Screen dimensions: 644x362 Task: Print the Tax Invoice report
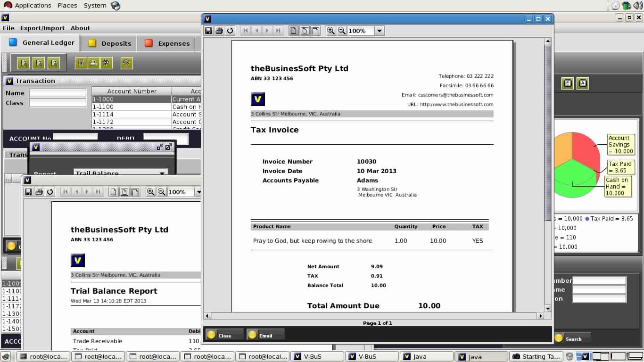[x=219, y=31]
